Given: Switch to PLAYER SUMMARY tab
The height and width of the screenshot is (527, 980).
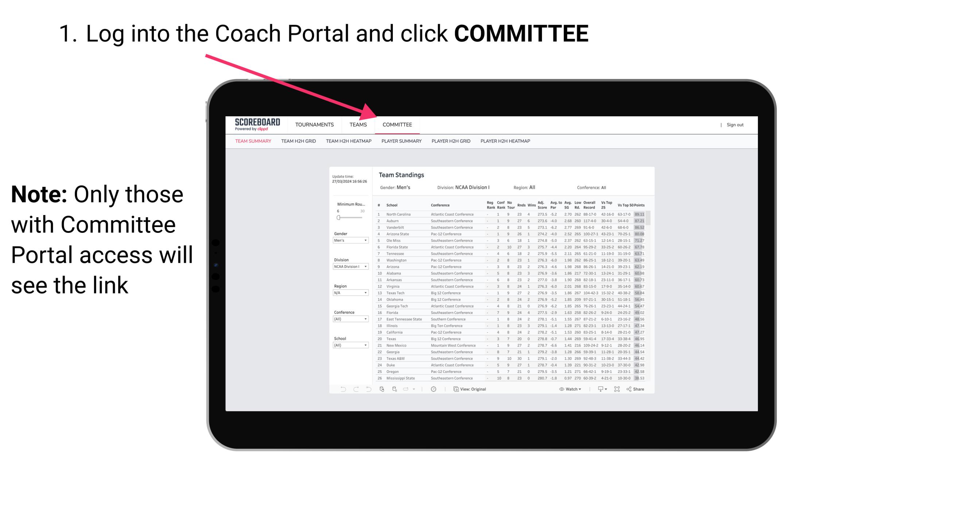Looking at the screenshot, I should tap(401, 142).
